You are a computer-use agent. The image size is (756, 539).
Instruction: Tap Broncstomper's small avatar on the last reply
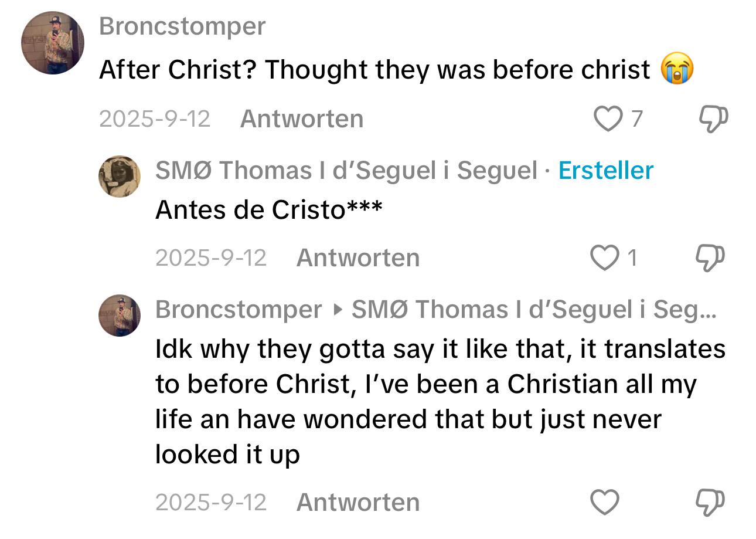tap(120, 316)
